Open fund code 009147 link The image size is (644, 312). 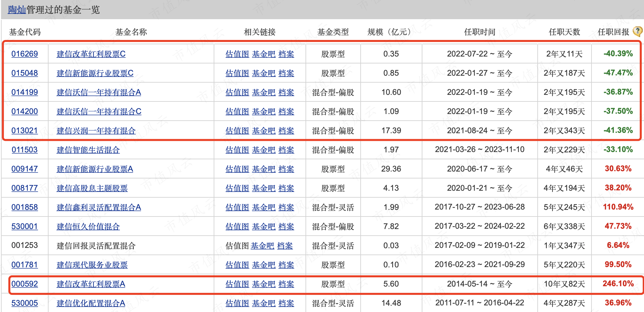click(25, 169)
